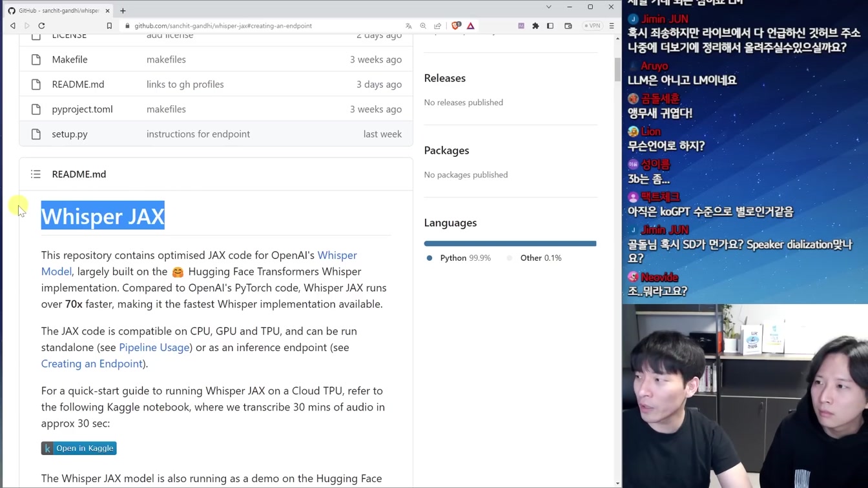868x488 pixels.
Task: Open the README table of contents list icon
Action: click(x=36, y=174)
